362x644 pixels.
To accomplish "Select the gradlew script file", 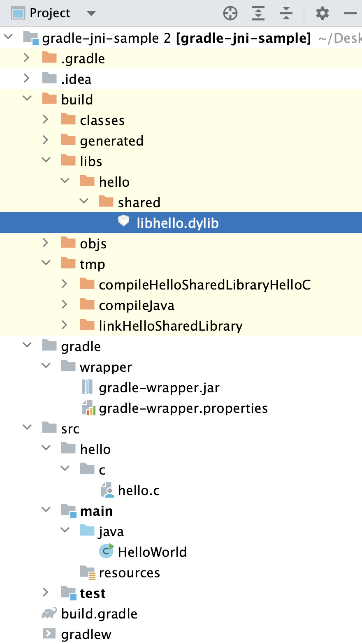I will (86, 634).
